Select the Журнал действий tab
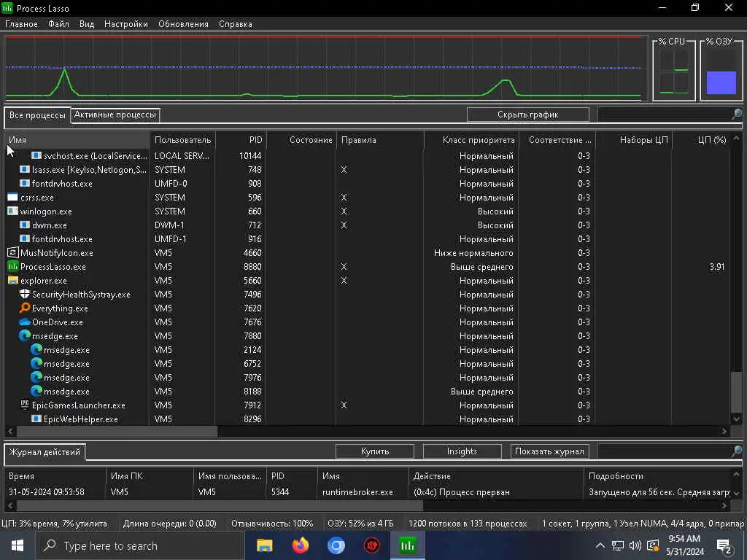The height and width of the screenshot is (560, 747). 44,452
